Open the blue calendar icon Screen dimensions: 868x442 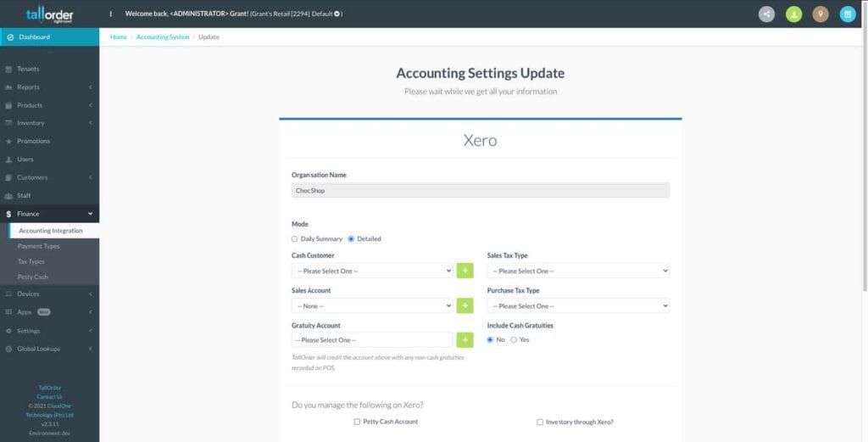848,14
